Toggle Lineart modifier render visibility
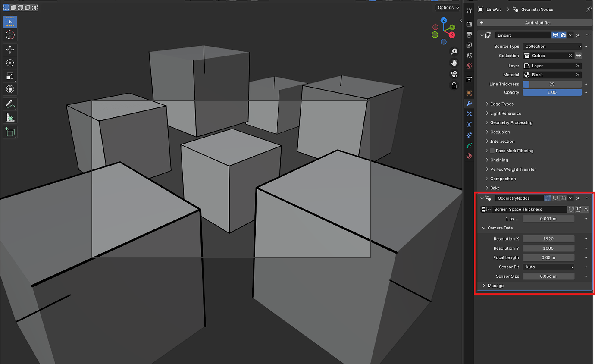595x364 pixels. pyautogui.click(x=563, y=35)
